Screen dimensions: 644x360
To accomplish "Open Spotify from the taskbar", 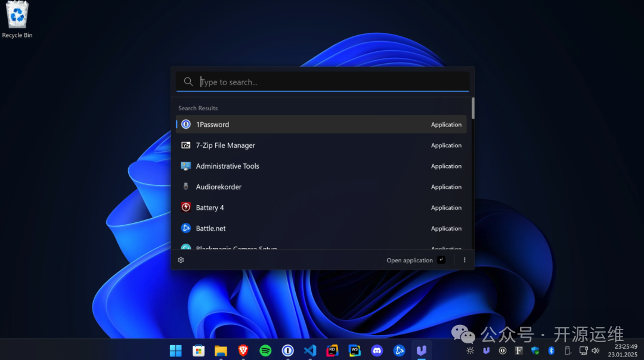I will [x=265, y=350].
